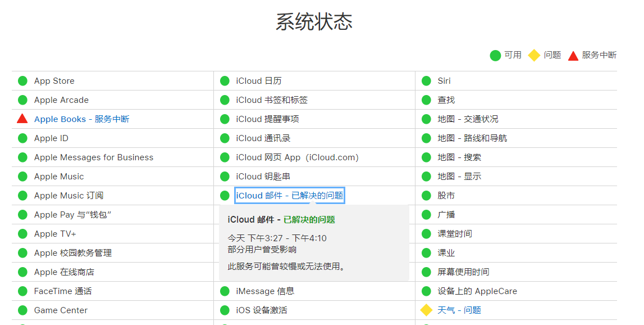
Task: Click the tooltip text 部分用户曾受影响
Action: click(262, 249)
